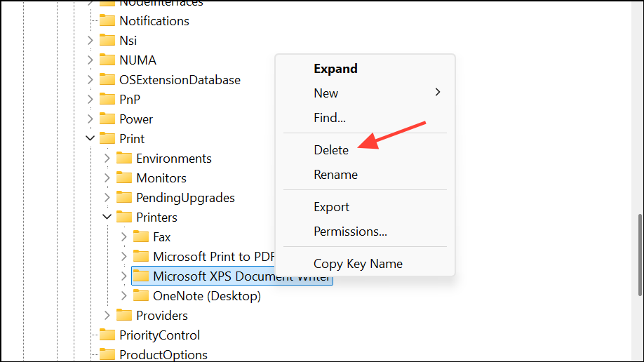The height and width of the screenshot is (362, 644).
Task: Collapse the Print key
Action: [90, 138]
